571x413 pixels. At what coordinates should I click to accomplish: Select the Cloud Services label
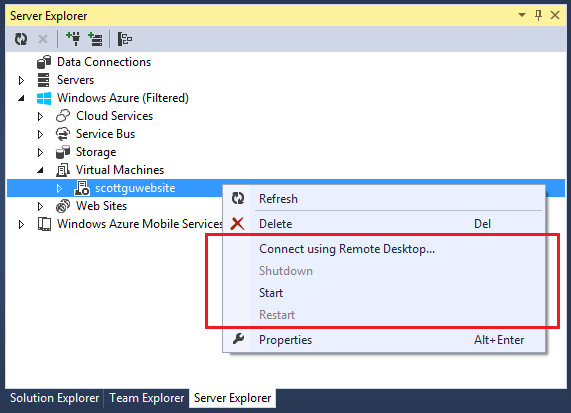pyautogui.click(x=114, y=116)
